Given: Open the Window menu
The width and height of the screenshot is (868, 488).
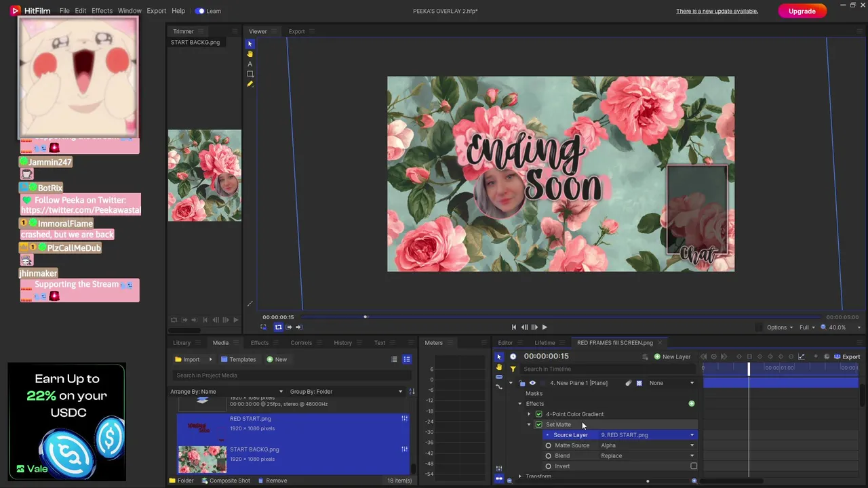Looking at the screenshot, I should coord(130,11).
